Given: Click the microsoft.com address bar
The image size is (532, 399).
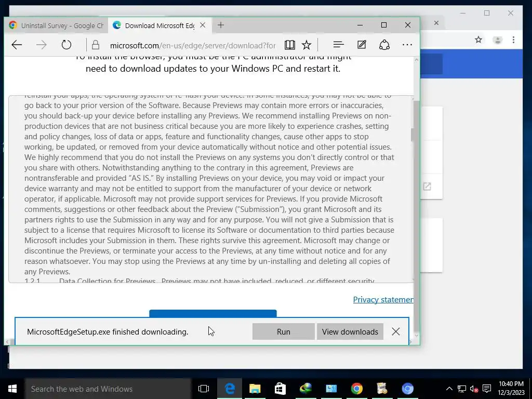Looking at the screenshot, I should pos(192,45).
